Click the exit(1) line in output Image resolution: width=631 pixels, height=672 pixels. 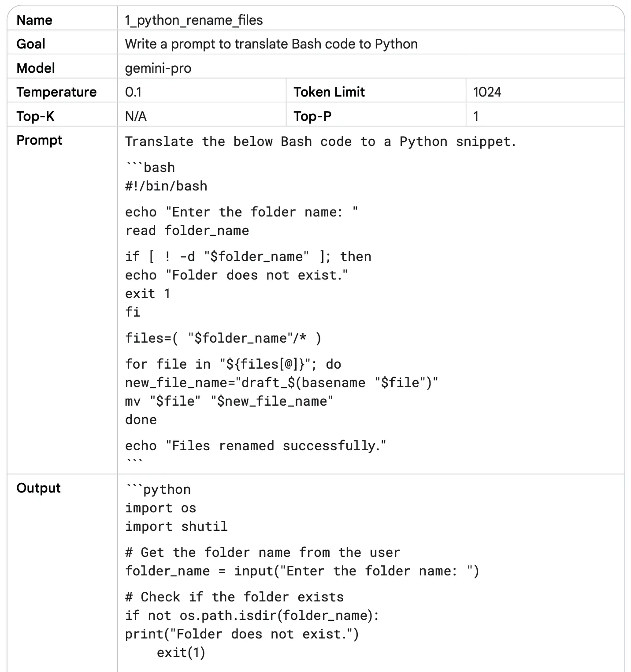pyautogui.click(x=181, y=653)
